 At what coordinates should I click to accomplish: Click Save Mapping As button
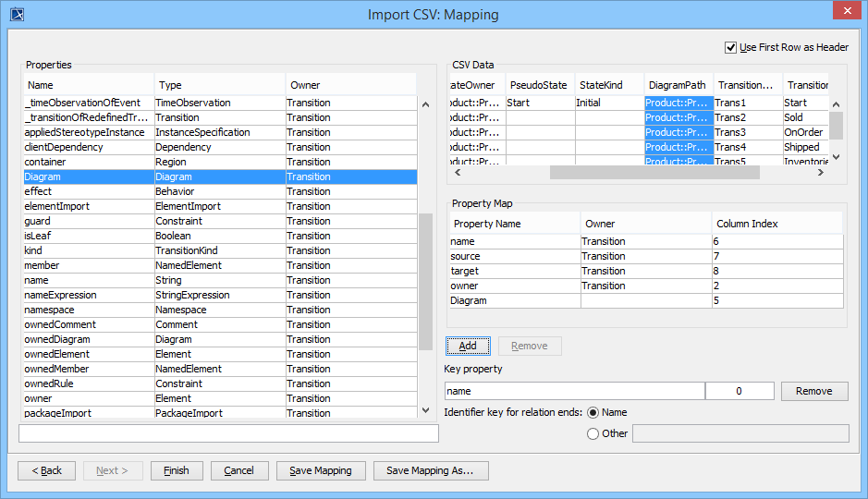tap(430, 470)
